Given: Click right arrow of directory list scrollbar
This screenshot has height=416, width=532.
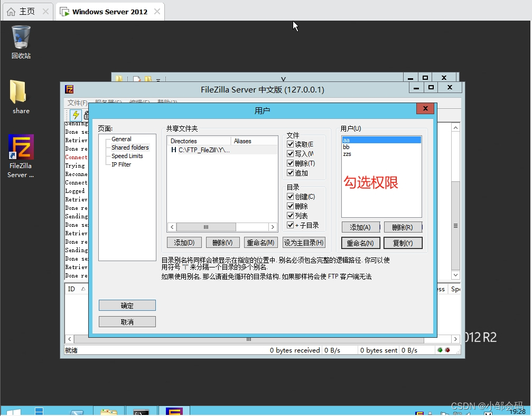Looking at the screenshot, I should pyautogui.click(x=273, y=227).
